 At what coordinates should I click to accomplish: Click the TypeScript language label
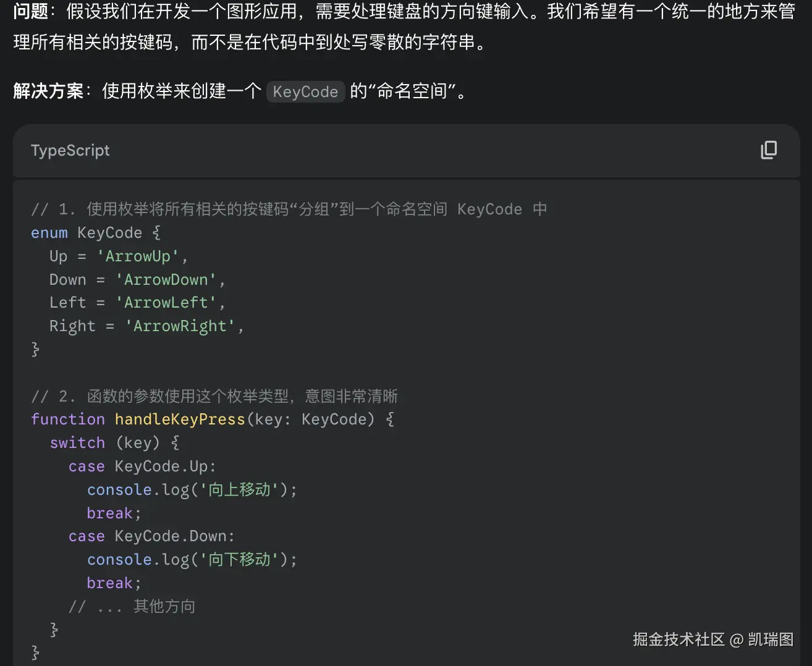coord(70,151)
